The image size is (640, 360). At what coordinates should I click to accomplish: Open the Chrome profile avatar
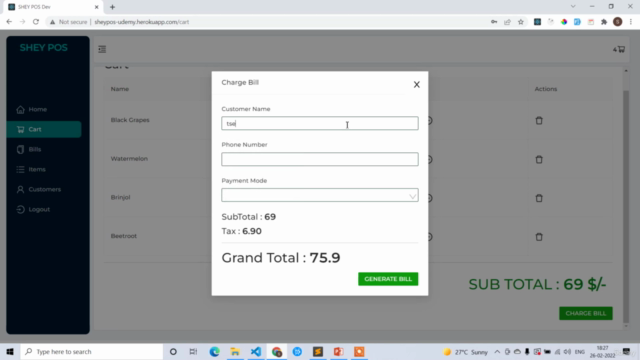(x=618, y=22)
